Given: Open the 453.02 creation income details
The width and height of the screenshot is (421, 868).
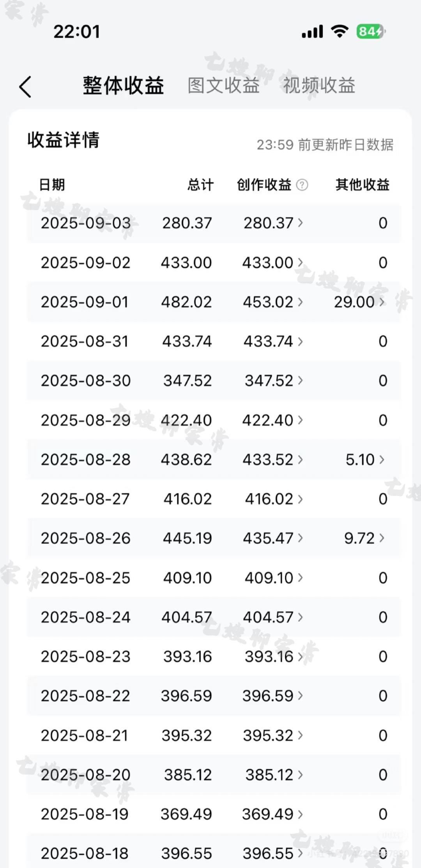Looking at the screenshot, I should 273,302.
